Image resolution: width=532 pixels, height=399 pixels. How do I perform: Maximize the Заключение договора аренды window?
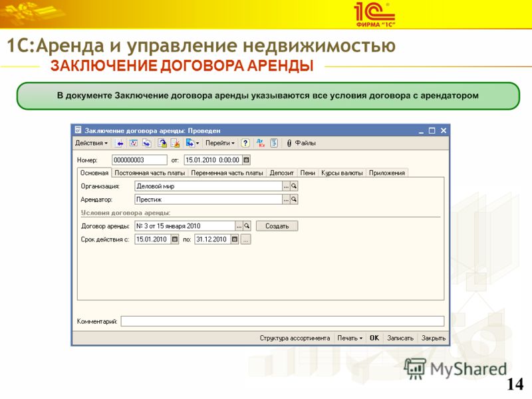tap(432, 130)
